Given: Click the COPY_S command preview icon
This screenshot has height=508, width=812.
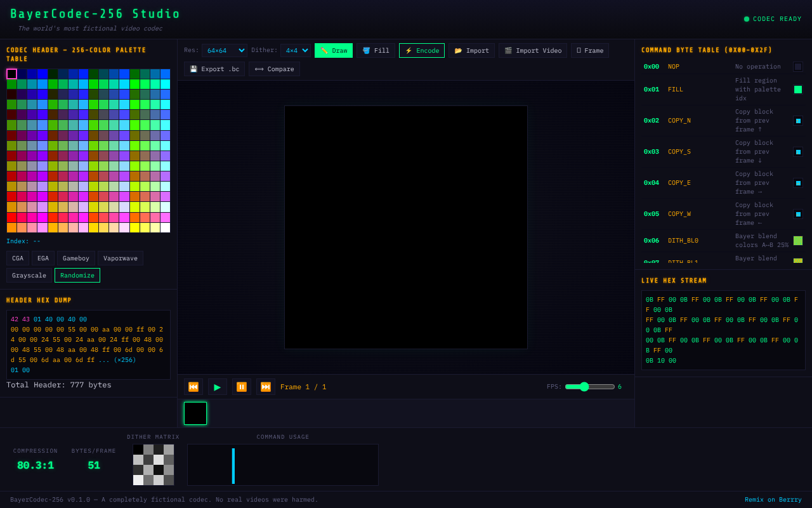Looking at the screenshot, I should (798, 152).
